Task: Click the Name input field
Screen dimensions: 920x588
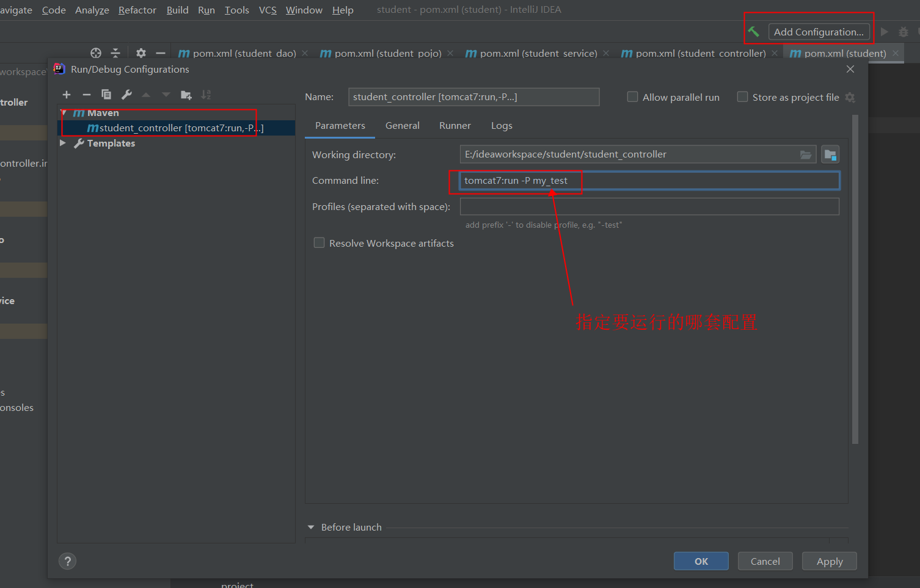Action: coord(474,96)
